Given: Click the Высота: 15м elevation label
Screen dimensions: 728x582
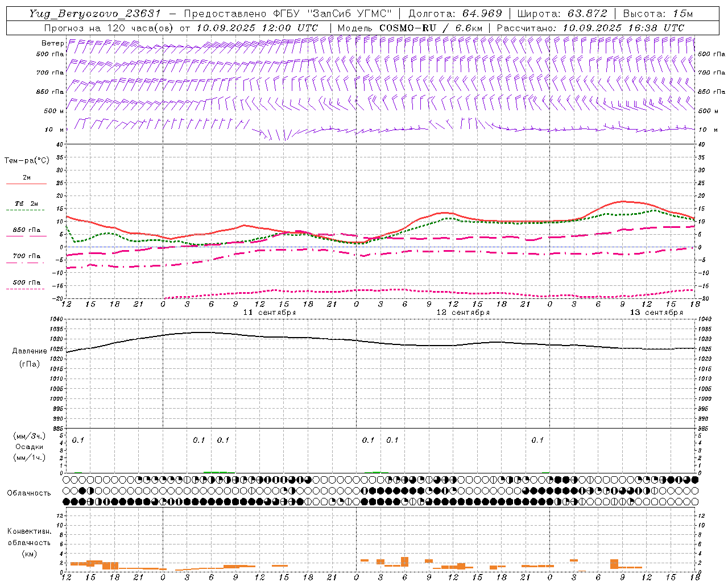Looking at the screenshot, I should pyautogui.click(x=658, y=14).
